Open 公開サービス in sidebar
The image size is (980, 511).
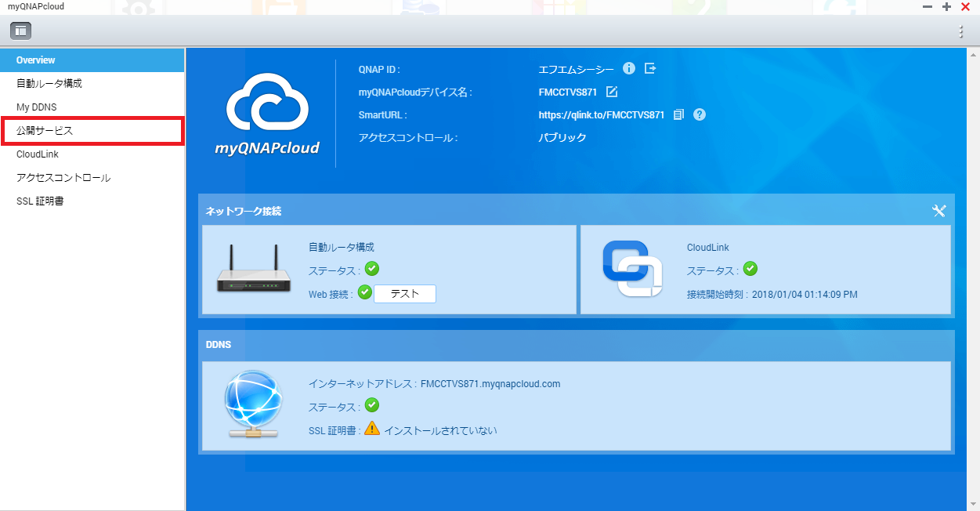pos(92,131)
